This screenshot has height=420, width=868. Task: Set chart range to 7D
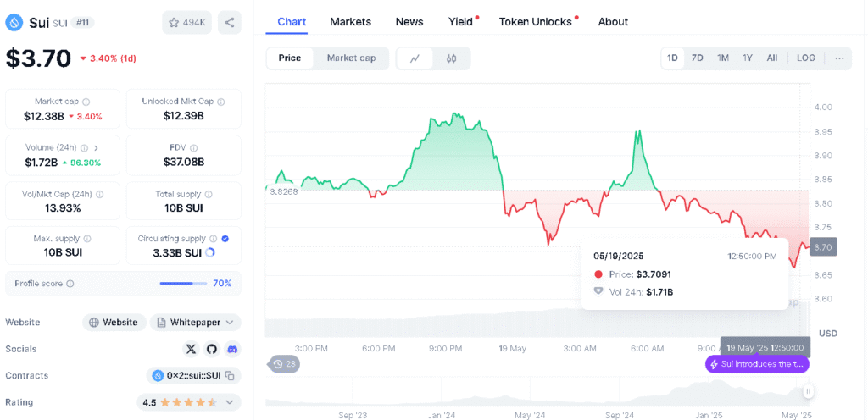click(698, 58)
